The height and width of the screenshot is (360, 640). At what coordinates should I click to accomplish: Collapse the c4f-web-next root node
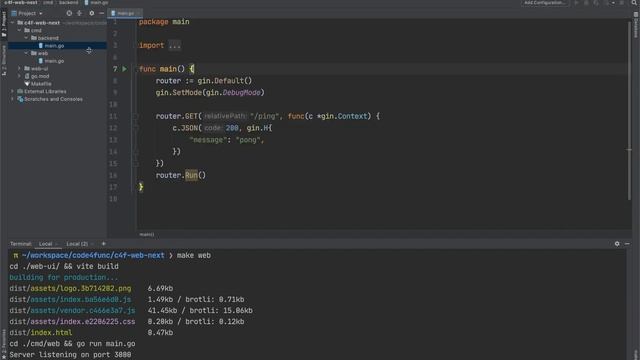click(x=13, y=23)
